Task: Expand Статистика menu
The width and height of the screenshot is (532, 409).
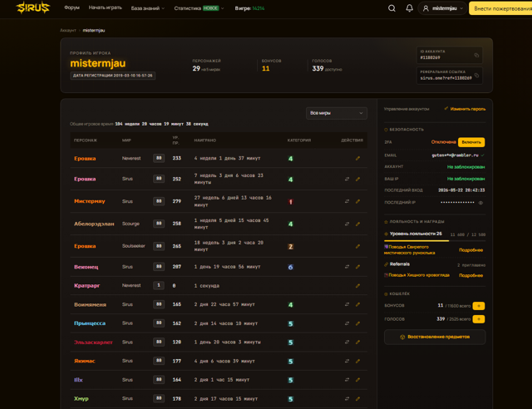Action: (x=199, y=8)
